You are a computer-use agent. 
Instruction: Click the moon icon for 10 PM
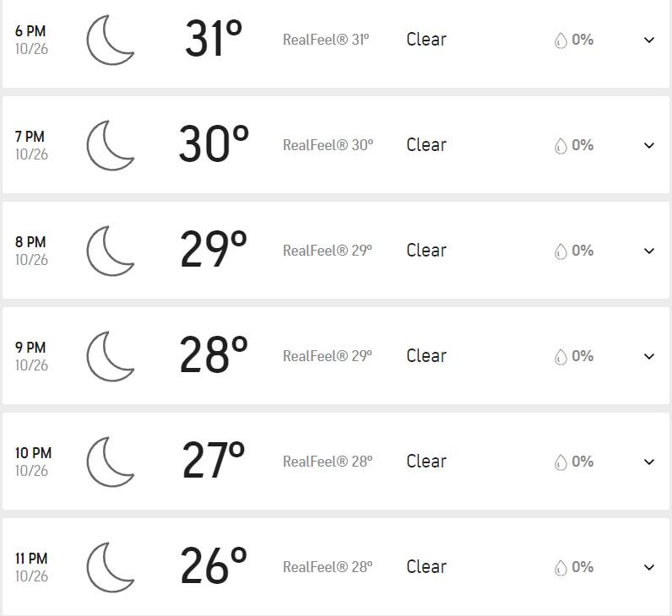click(x=111, y=462)
